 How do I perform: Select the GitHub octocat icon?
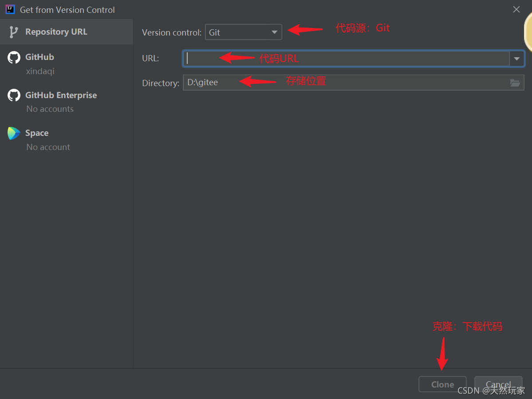click(x=13, y=57)
